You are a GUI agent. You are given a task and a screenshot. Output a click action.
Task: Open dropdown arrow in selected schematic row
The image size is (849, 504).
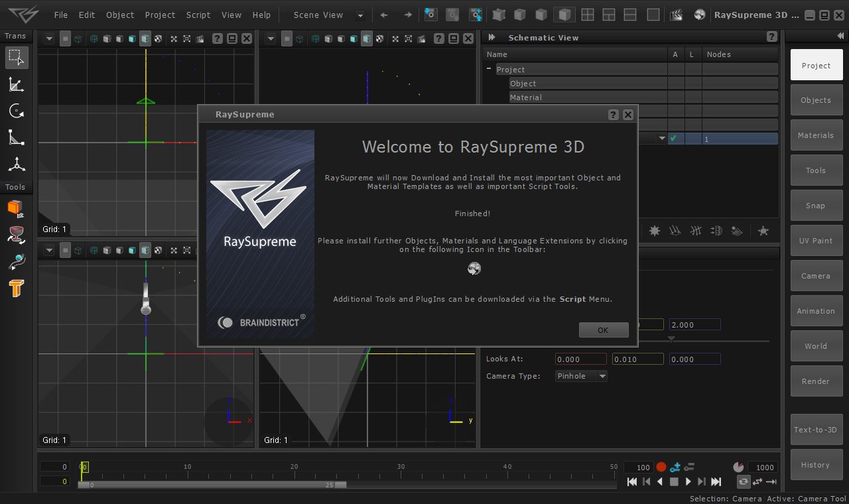(661, 139)
